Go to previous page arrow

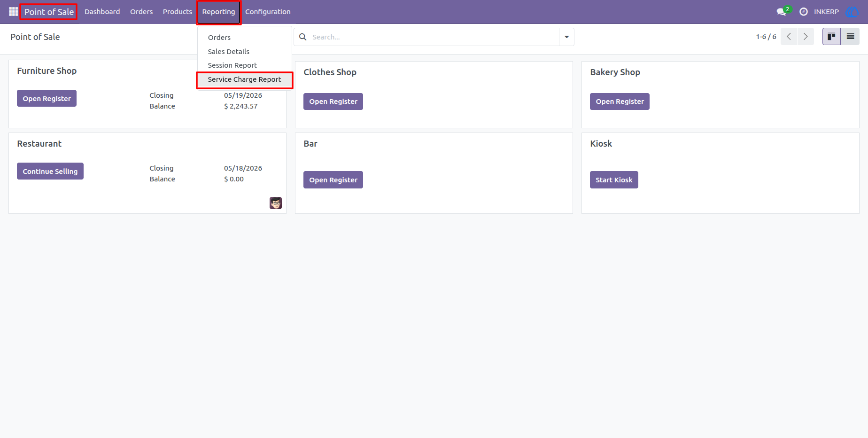tap(789, 36)
